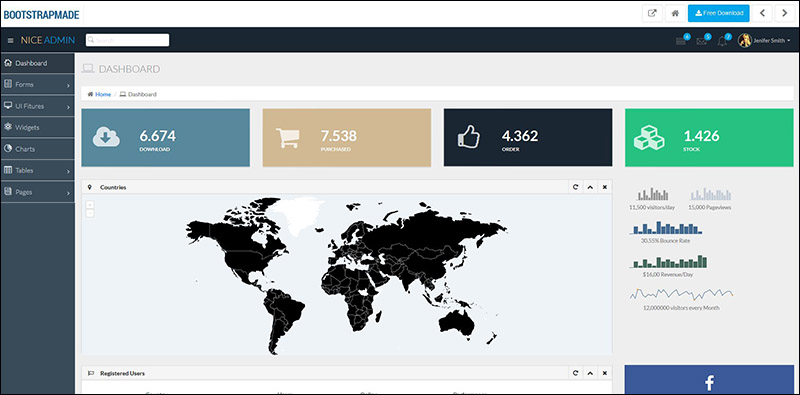Screen dimensions: 800x395
Task: Click the 1.426 stock value
Action: pos(702,136)
